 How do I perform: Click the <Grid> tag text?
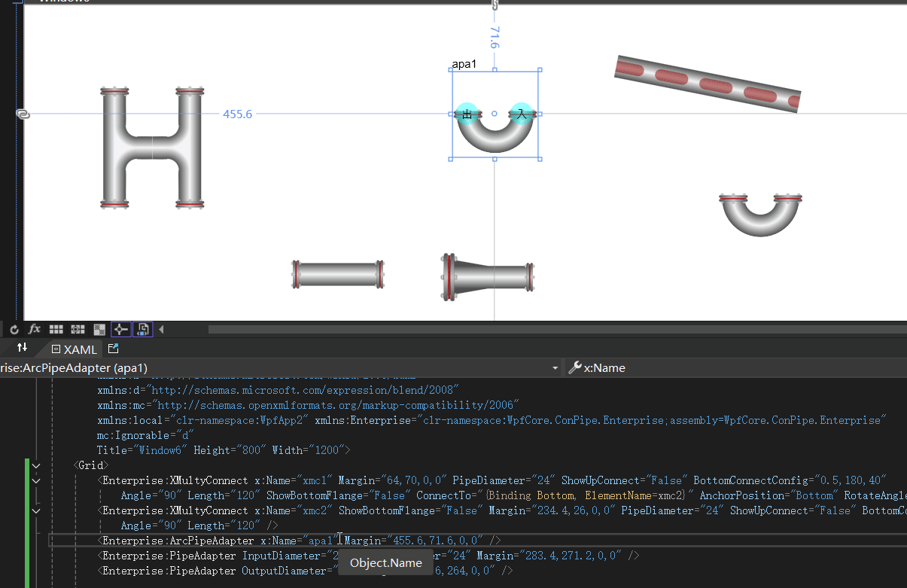point(90,465)
